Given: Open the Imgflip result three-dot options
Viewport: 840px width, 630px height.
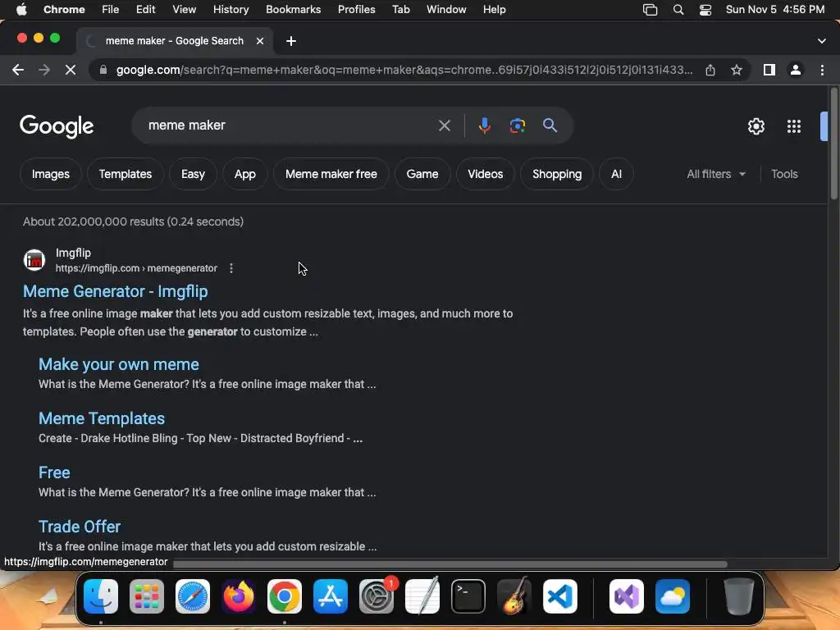Looking at the screenshot, I should [x=231, y=268].
